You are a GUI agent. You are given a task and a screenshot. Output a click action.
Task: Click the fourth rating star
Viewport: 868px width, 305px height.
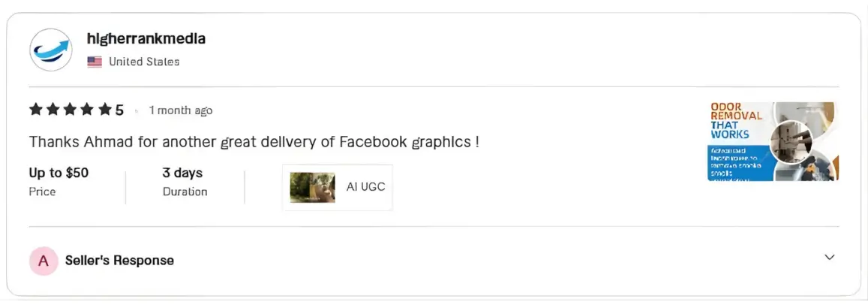click(x=88, y=110)
